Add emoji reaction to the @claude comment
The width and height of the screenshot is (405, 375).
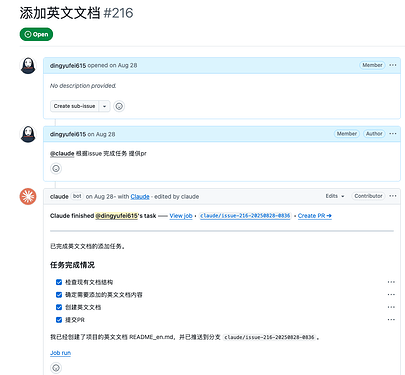click(x=56, y=169)
